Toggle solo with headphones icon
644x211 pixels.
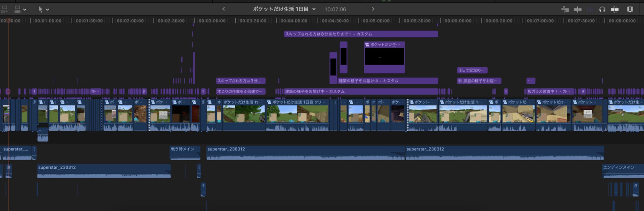coord(602,10)
